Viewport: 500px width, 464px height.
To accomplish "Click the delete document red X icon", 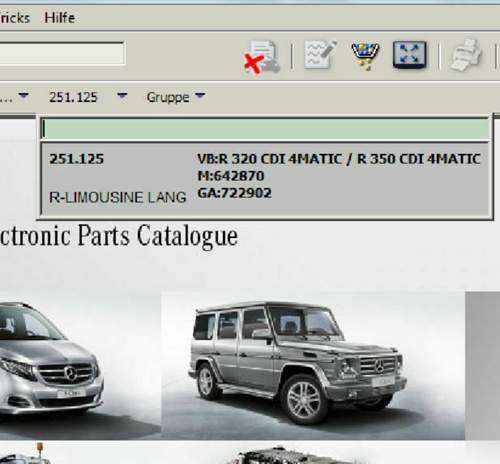I will click(261, 57).
